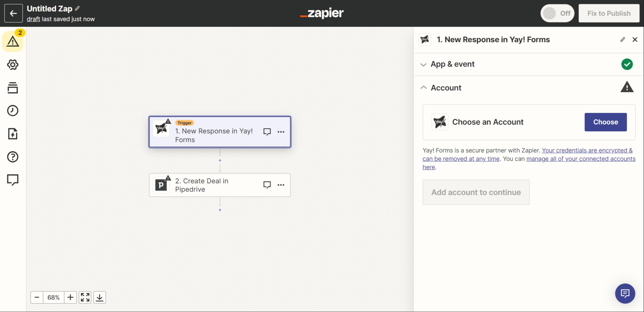Collapse the Account section
The width and height of the screenshot is (644, 312).
[446, 88]
